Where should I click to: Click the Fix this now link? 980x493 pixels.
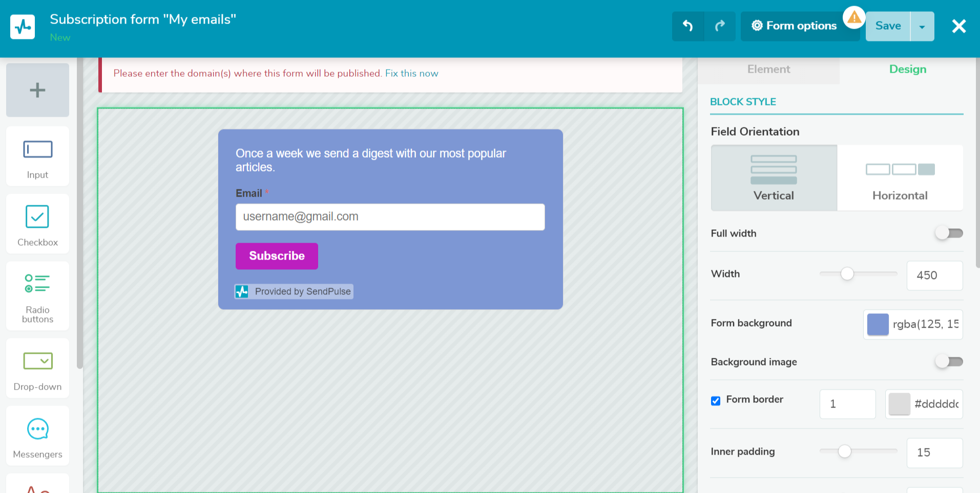pos(411,73)
